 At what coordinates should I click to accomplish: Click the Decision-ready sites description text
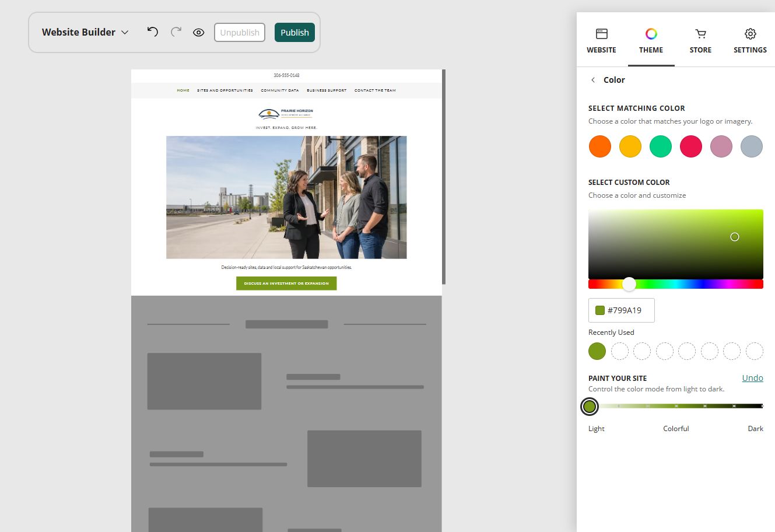pos(286,267)
